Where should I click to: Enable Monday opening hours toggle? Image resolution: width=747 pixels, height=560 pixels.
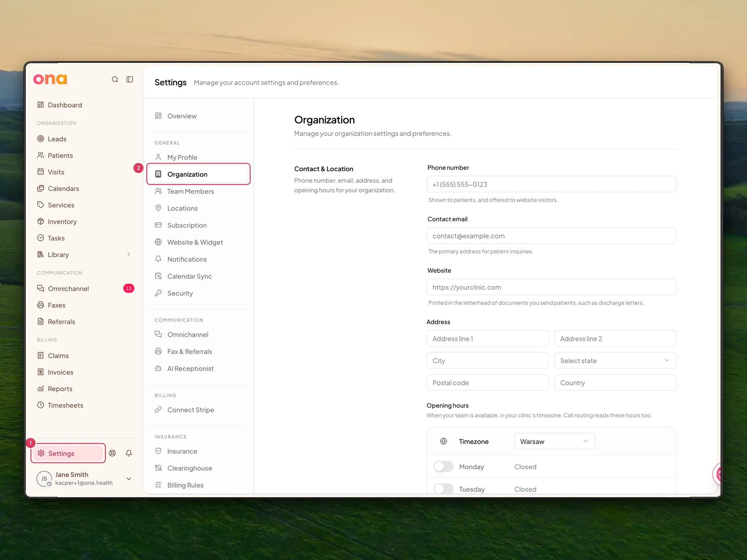click(x=443, y=467)
